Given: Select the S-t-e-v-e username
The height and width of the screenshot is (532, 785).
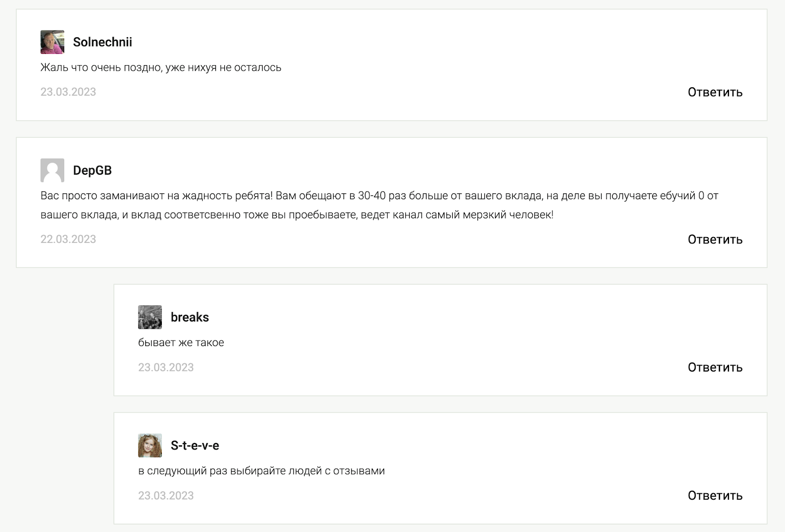Looking at the screenshot, I should click(x=195, y=445).
